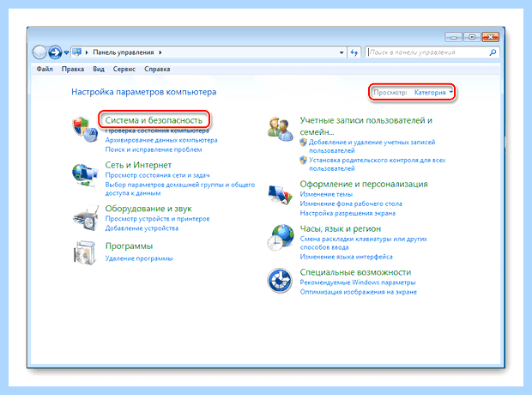Viewport: 532px width, 395px height.
Task: Click the Control Panel icon in address bar
Action: [77, 52]
